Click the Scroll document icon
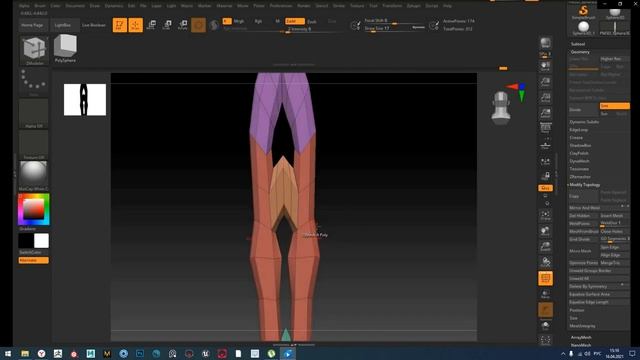640x360 pixels. click(x=545, y=66)
